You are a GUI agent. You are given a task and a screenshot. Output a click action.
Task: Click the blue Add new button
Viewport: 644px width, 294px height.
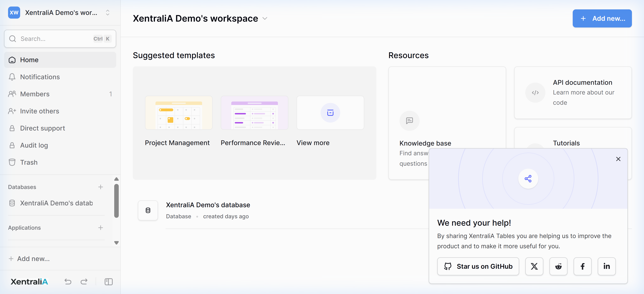pyautogui.click(x=602, y=18)
